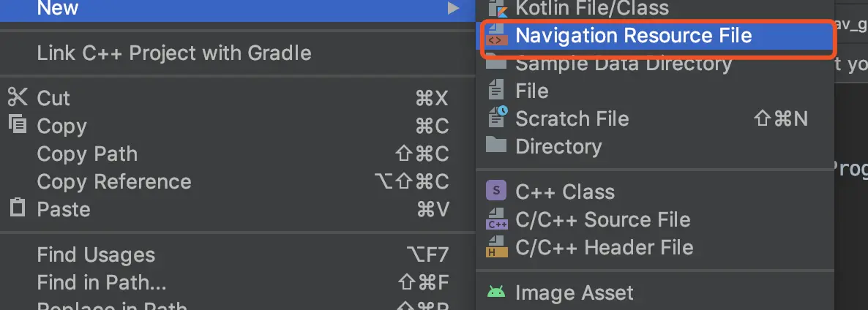868x310 pixels.
Task: Select Copy Path from context menu
Action: pos(87,154)
